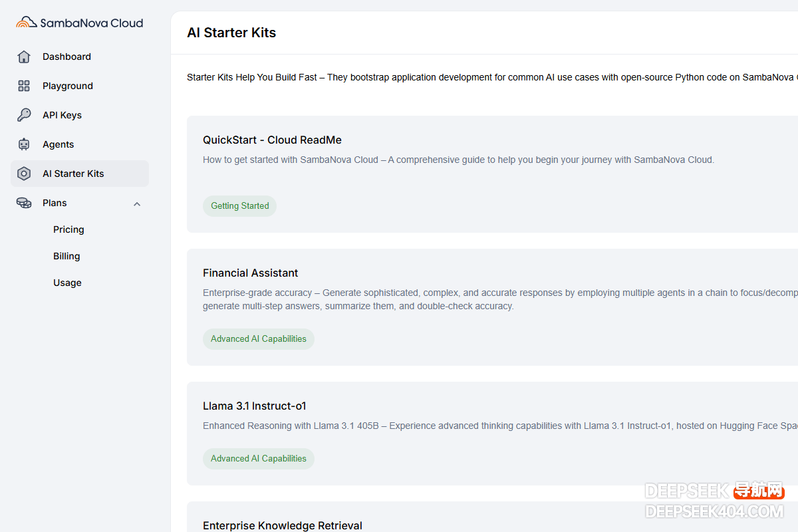Click the Playground grid icon
Screen dimensions: 798x532
pos(24,86)
